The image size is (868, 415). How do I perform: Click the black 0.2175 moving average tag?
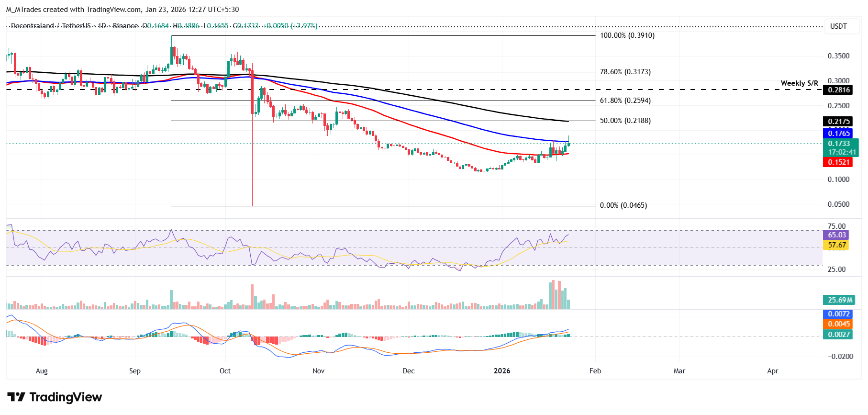839,122
